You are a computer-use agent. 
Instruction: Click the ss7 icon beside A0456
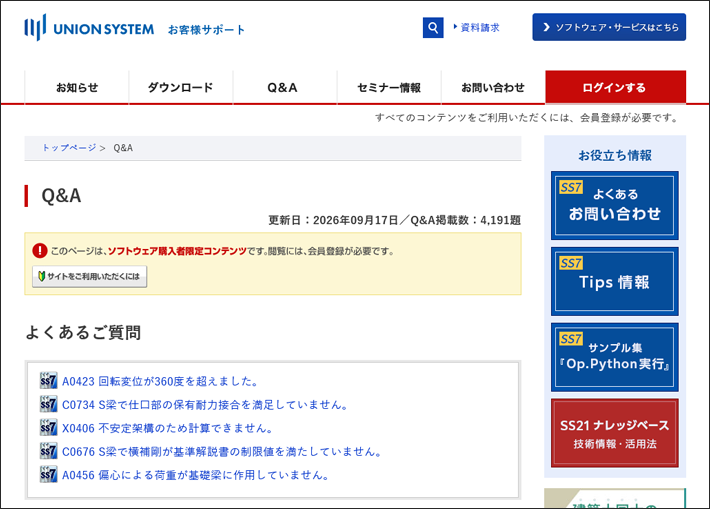48,475
